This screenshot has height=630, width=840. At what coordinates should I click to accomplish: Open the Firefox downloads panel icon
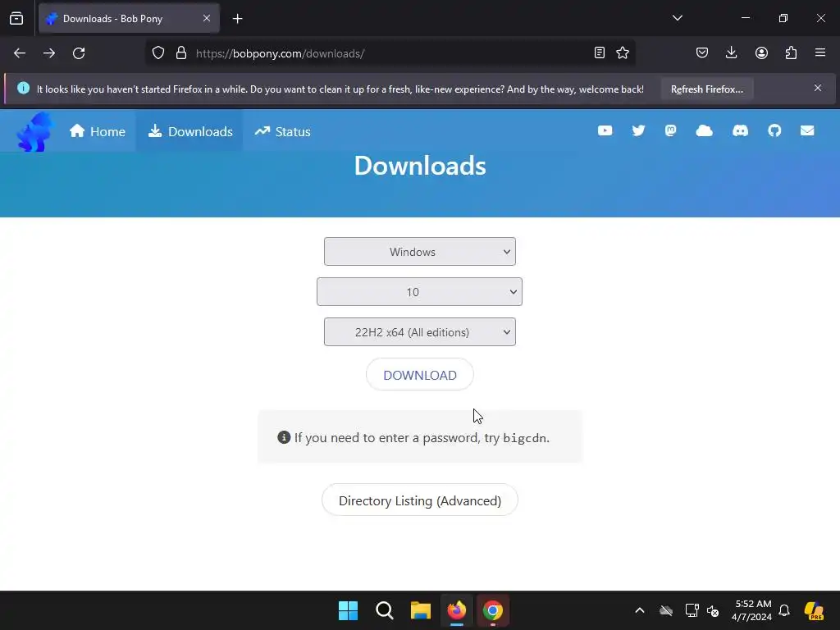[x=731, y=52]
